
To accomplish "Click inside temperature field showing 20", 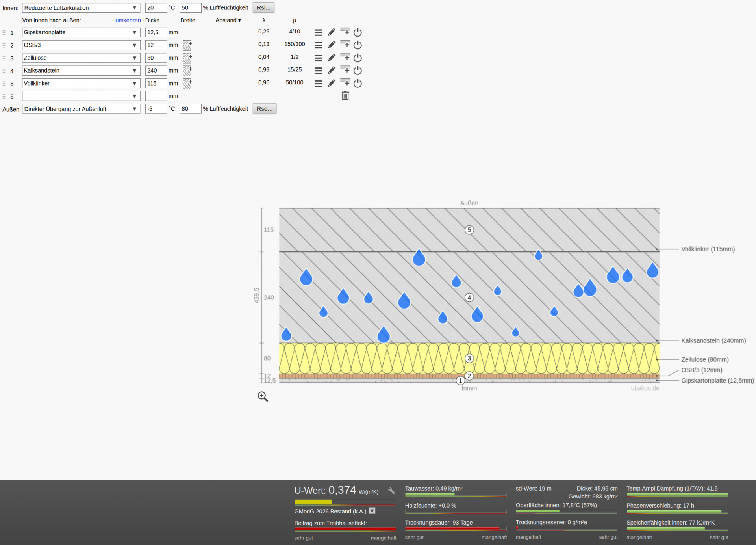I will 156,8.
